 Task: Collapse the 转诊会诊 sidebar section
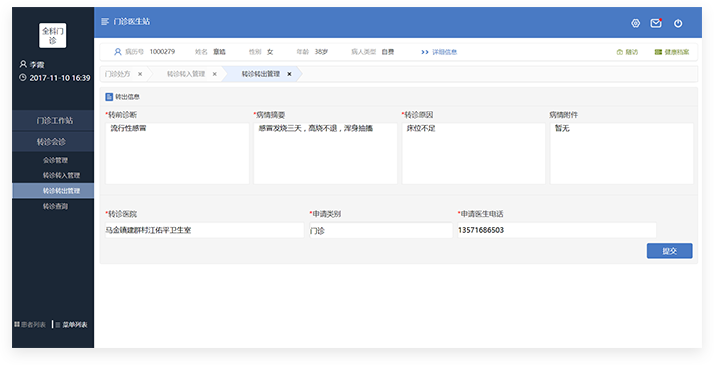coord(53,142)
